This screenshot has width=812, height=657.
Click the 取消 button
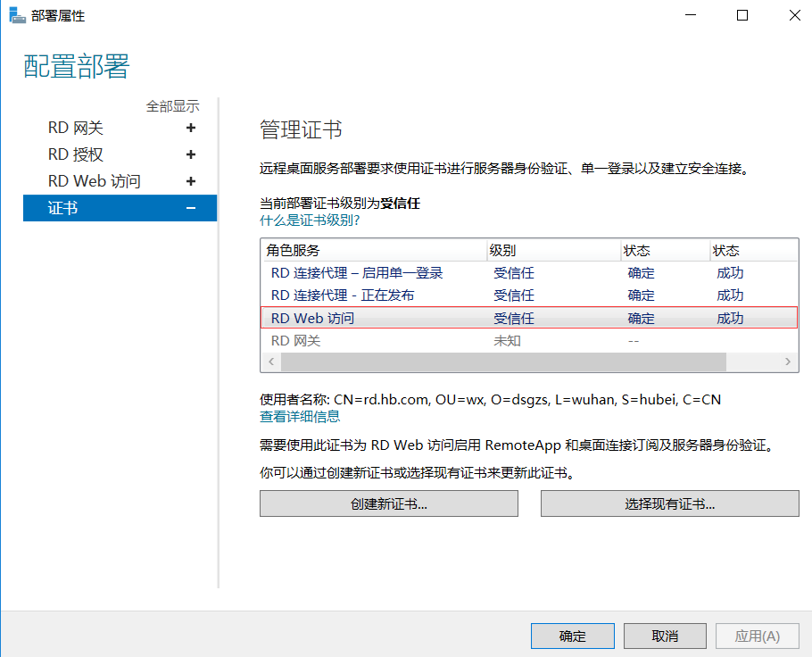(x=665, y=636)
